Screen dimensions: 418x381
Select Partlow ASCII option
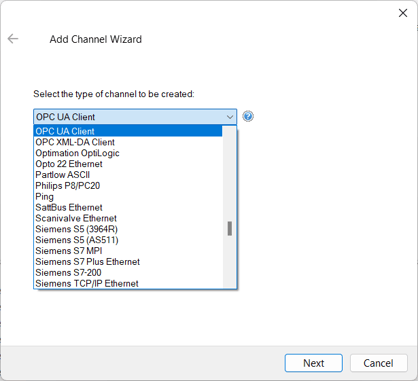click(x=128, y=175)
